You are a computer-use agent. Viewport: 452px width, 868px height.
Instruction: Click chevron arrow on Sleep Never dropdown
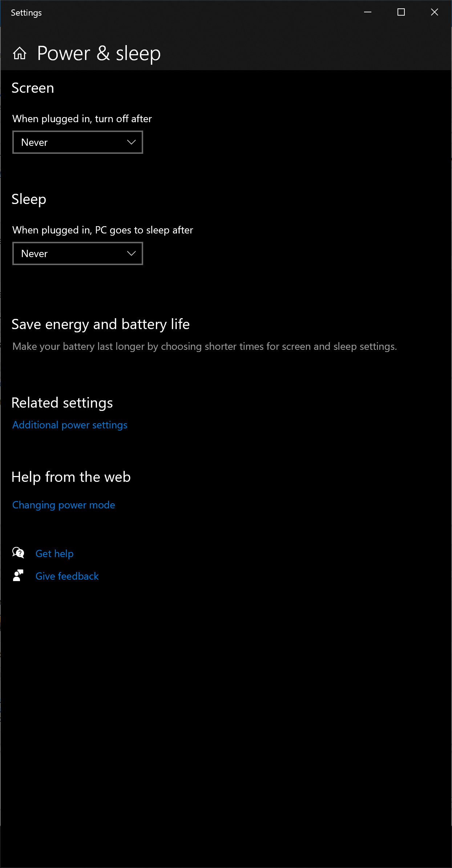132,253
